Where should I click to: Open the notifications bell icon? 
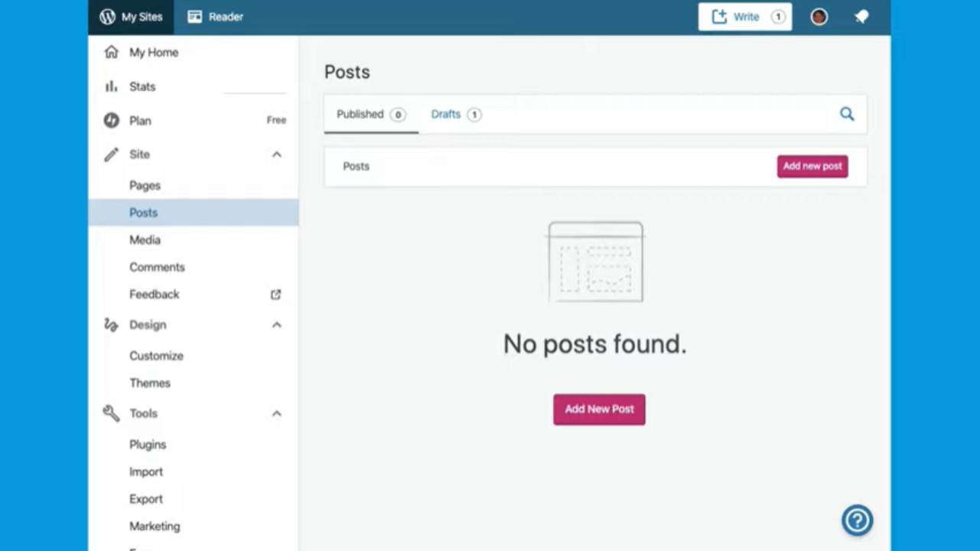(x=861, y=17)
